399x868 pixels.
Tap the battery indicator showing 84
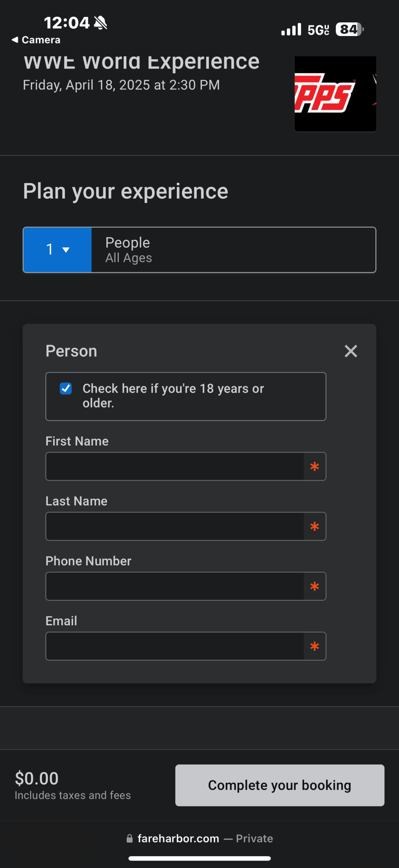[x=350, y=29]
